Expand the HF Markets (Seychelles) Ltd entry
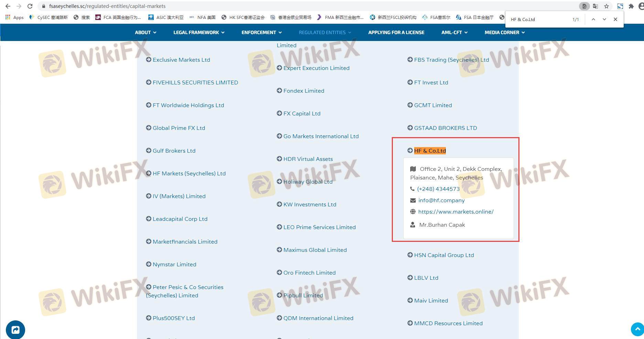The height and width of the screenshot is (339, 644). [x=189, y=173]
